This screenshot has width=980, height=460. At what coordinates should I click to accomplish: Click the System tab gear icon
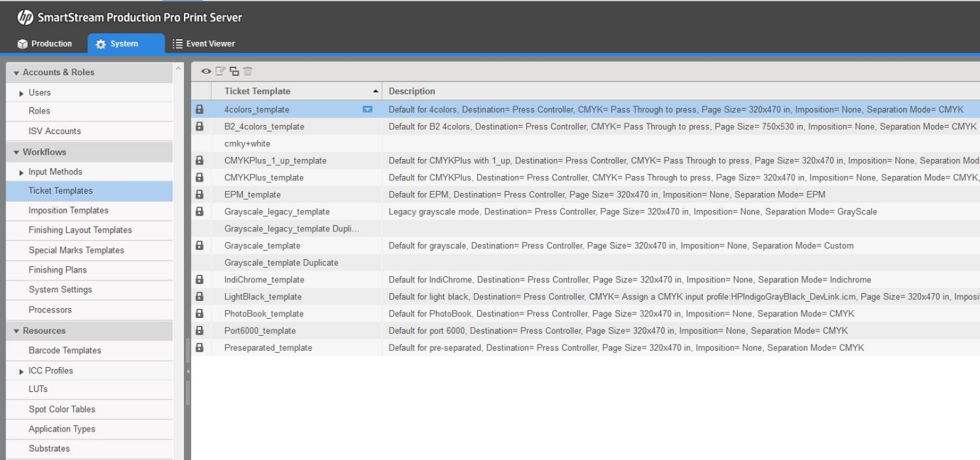pos(101,44)
